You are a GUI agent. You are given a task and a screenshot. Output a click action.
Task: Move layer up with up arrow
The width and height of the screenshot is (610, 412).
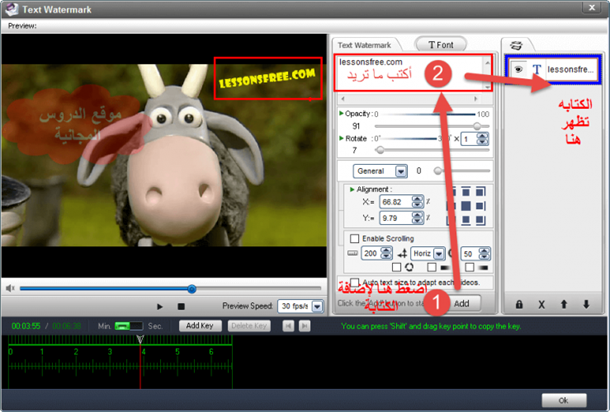pos(564,304)
